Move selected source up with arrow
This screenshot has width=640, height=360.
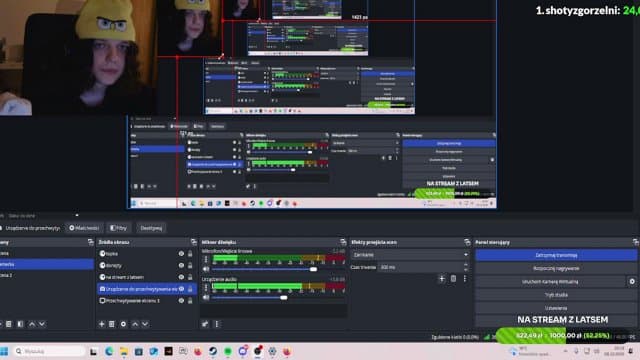coord(135,324)
